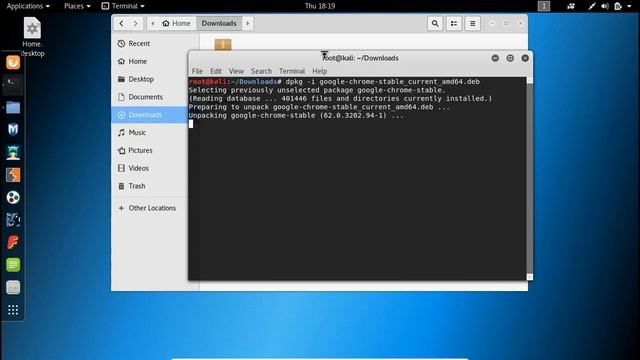This screenshot has height=360, width=640.
Task: Open gray tweak tool icon in dock
Action: click(x=13, y=287)
